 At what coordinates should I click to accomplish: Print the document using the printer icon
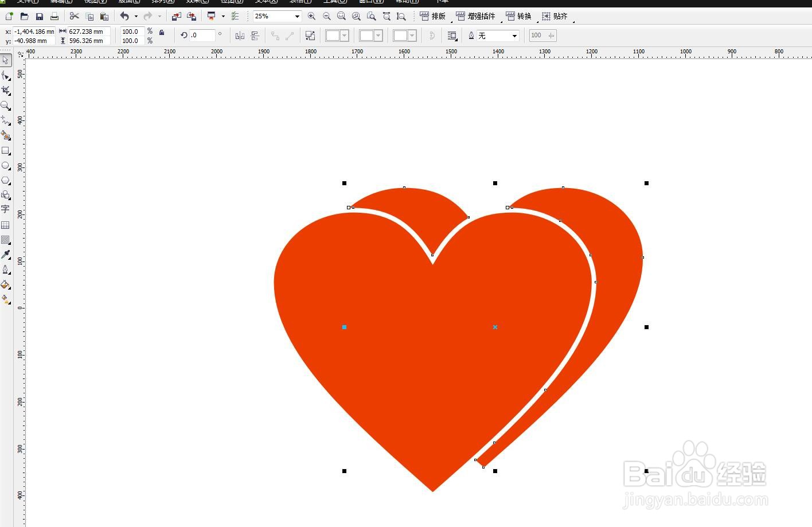[54, 17]
